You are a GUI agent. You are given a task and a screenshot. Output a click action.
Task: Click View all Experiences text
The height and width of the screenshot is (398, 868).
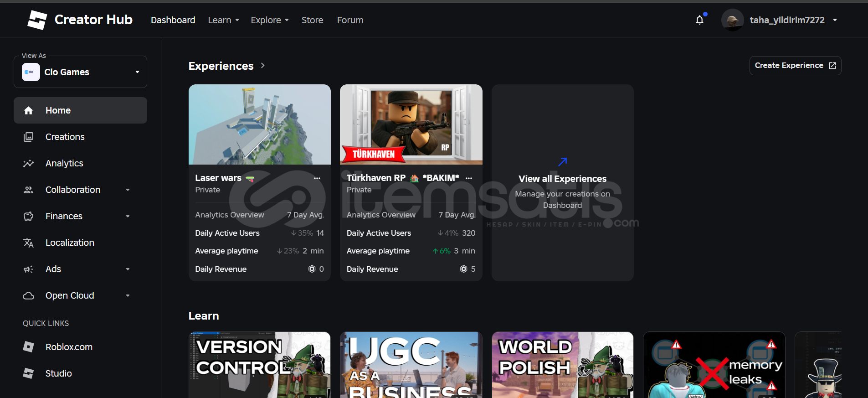pyautogui.click(x=562, y=179)
